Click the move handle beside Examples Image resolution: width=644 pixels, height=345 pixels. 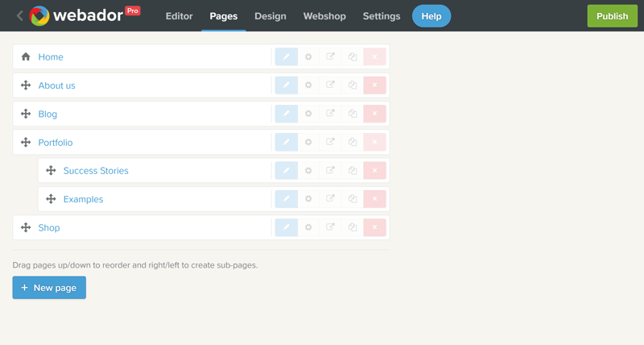[51, 199]
